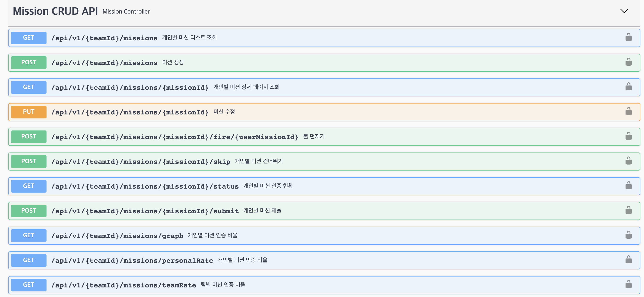Viewport: 644px width, 297px height.
Task: Click POST badge on 미션 생성 row
Action: click(x=28, y=63)
